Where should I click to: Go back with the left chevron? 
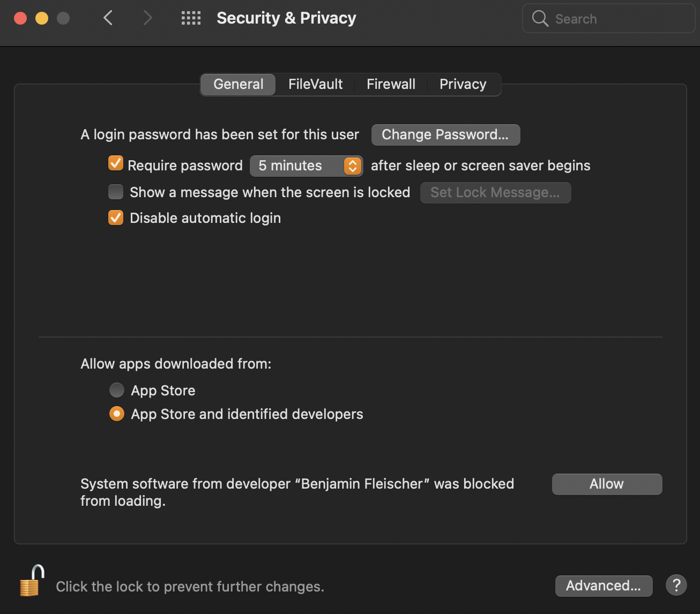[108, 18]
